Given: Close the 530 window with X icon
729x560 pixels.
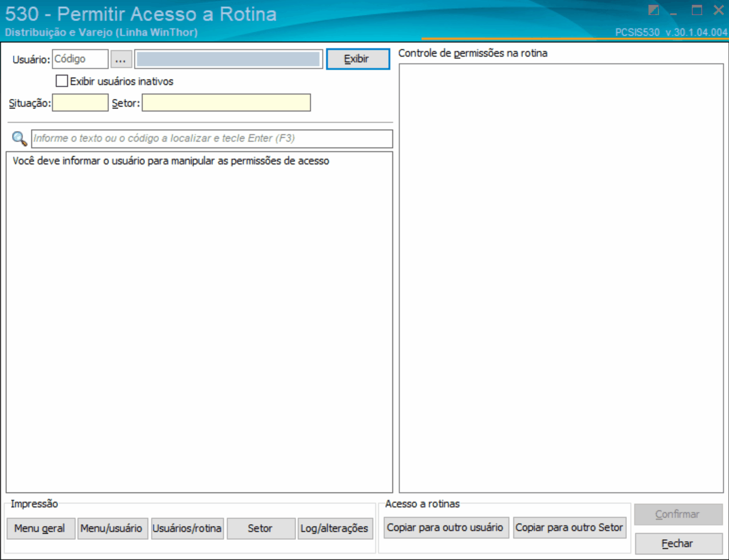Looking at the screenshot, I should pos(718,10).
